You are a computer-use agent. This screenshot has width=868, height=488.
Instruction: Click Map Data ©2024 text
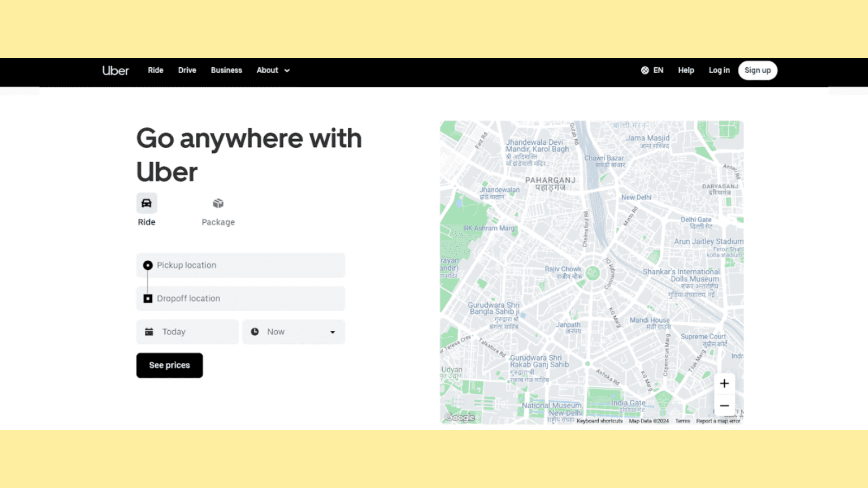649,421
